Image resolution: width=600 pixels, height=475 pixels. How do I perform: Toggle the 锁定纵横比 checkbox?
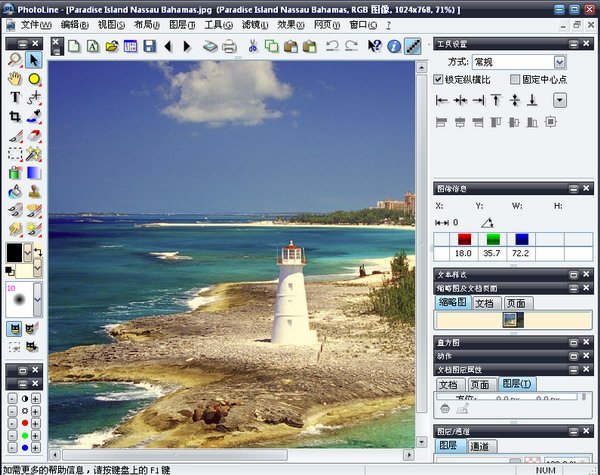(x=439, y=79)
